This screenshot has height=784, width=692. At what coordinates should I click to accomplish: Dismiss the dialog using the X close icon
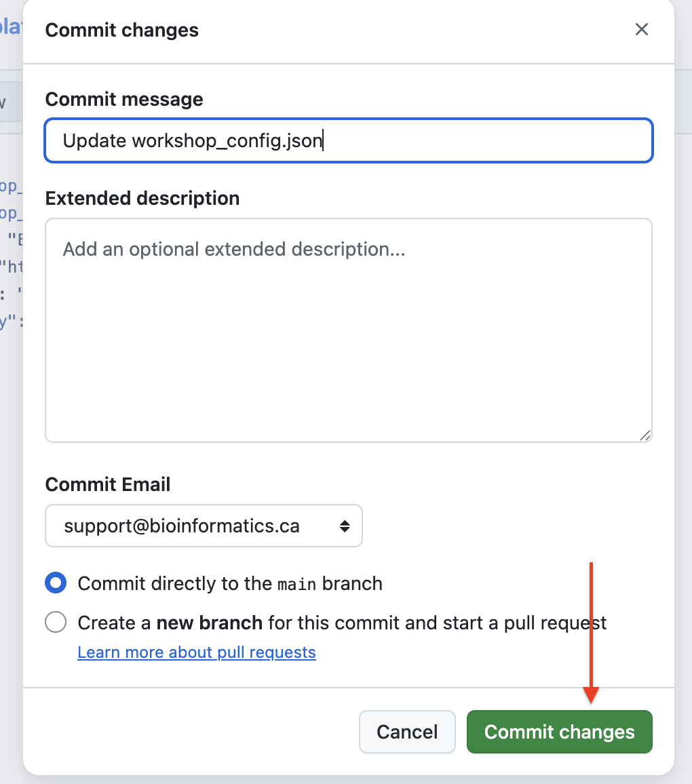click(x=641, y=29)
